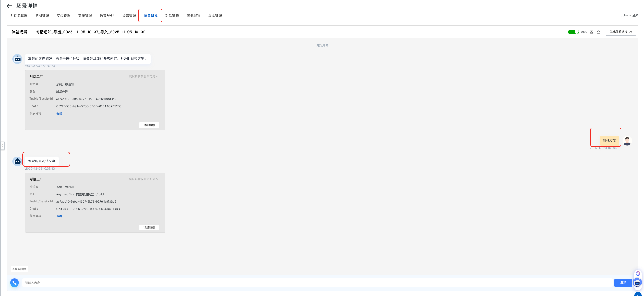Click the 发送 button

[623, 282]
